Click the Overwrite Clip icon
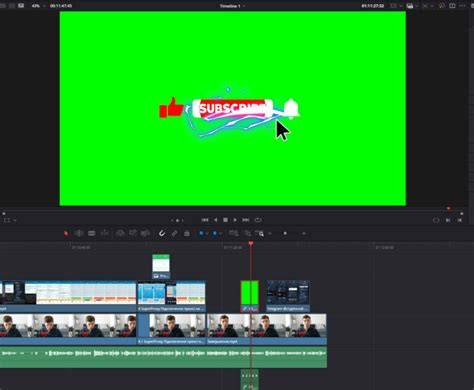Image resolution: width=474 pixels, height=390 pixels. click(x=133, y=233)
